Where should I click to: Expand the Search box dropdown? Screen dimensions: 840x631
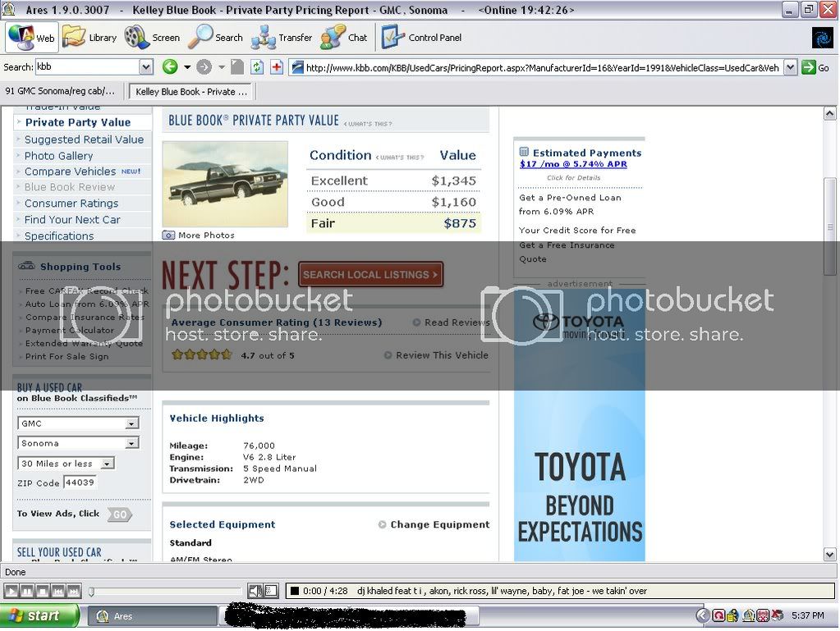[x=145, y=67]
